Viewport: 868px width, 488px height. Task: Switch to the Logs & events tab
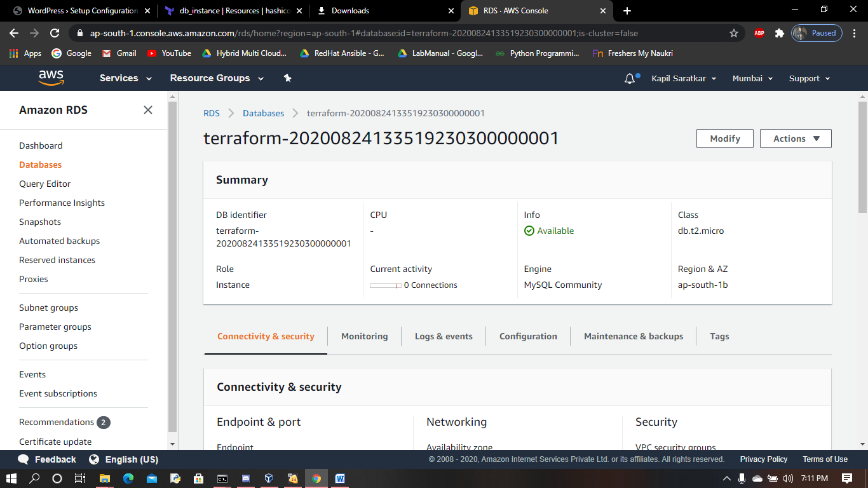[x=444, y=336]
